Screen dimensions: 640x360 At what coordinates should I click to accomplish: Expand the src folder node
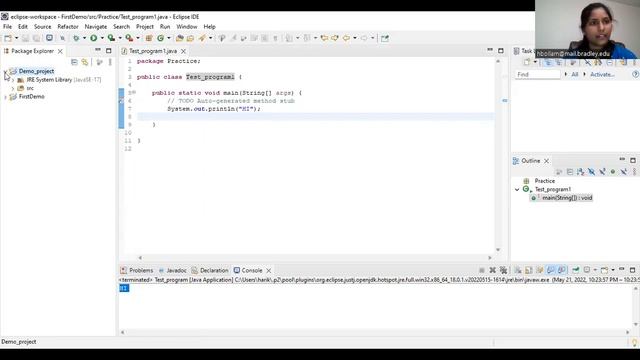click(13, 88)
